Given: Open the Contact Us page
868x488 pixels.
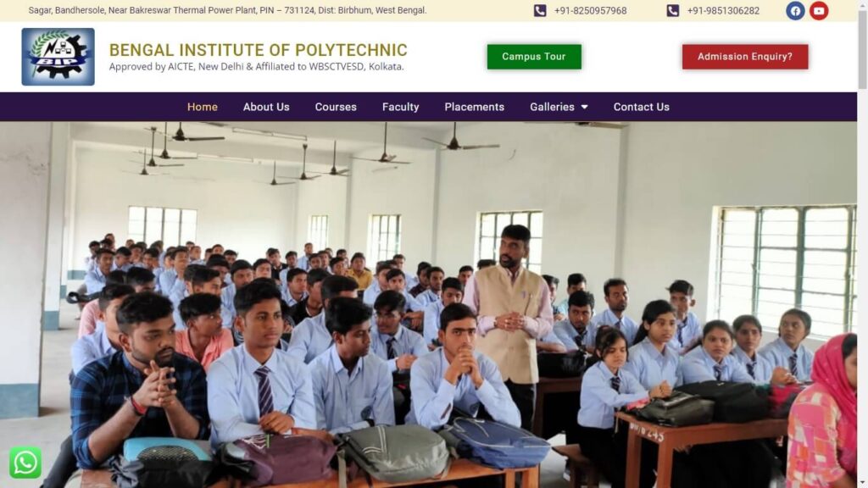Looking at the screenshot, I should [641, 107].
